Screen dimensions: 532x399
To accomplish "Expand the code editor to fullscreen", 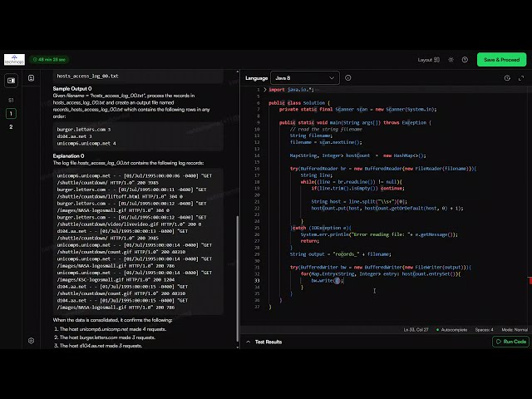I will pyautogui.click(x=521, y=78).
